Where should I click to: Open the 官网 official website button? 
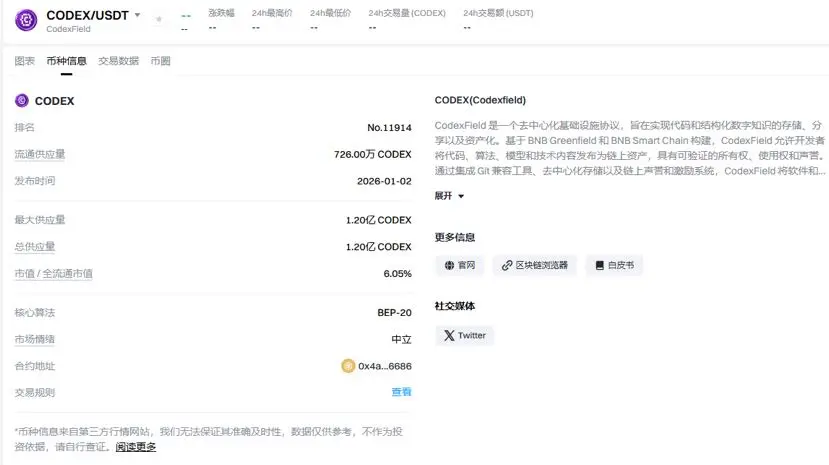coord(460,265)
